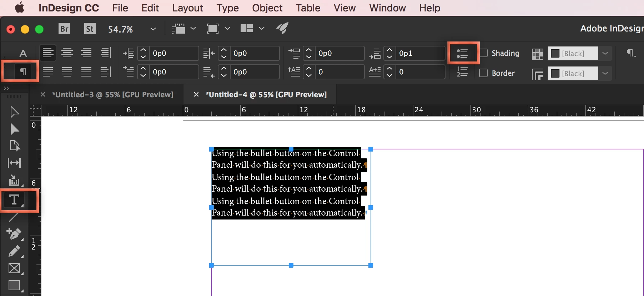Open the Type menu

227,8
